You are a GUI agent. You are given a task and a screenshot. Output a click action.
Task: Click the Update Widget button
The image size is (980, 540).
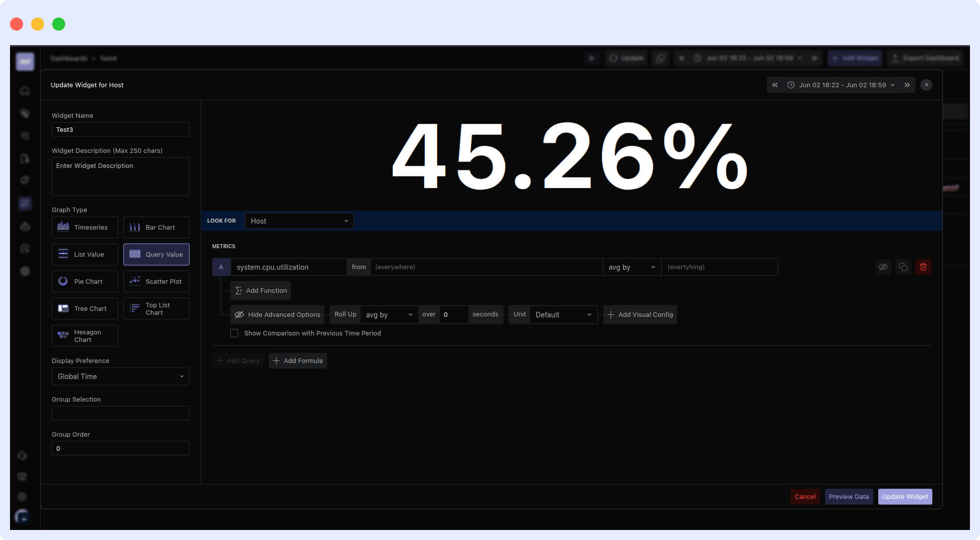click(905, 497)
